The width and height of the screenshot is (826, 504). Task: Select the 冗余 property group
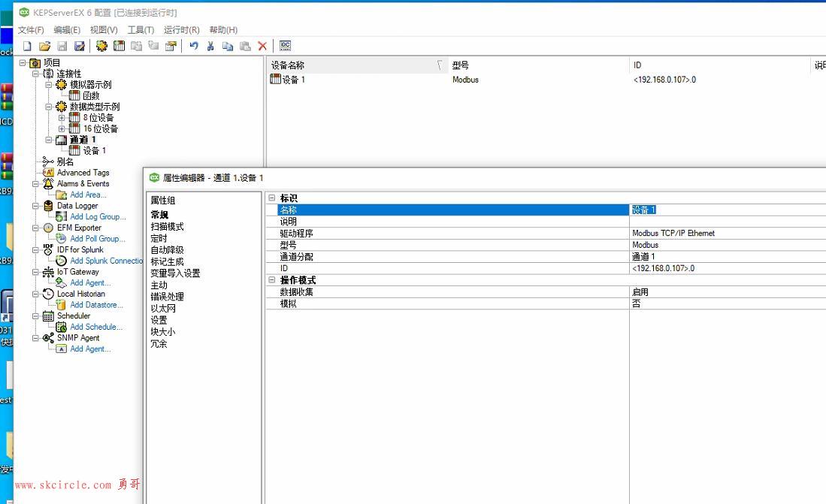159,343
